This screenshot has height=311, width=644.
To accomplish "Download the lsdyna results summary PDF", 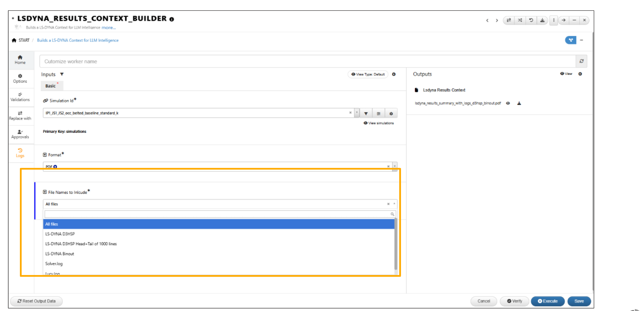I will 519,103.
